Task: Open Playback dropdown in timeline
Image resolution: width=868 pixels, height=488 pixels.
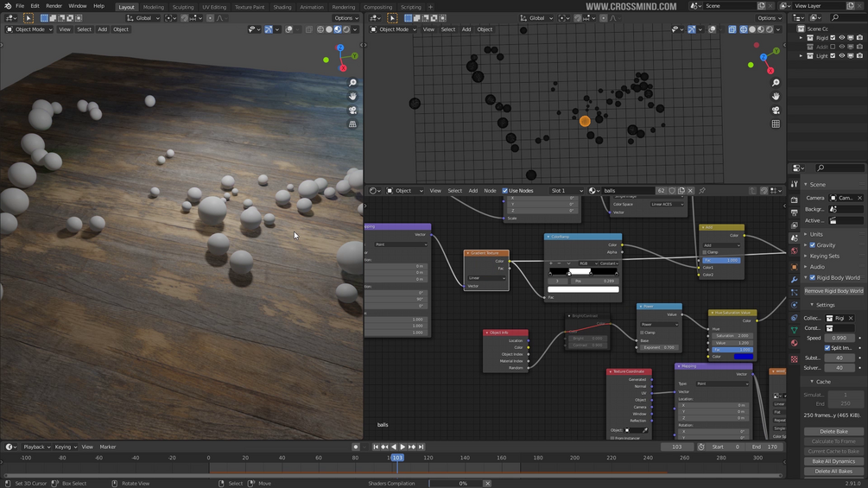Action: pos(36,447)
